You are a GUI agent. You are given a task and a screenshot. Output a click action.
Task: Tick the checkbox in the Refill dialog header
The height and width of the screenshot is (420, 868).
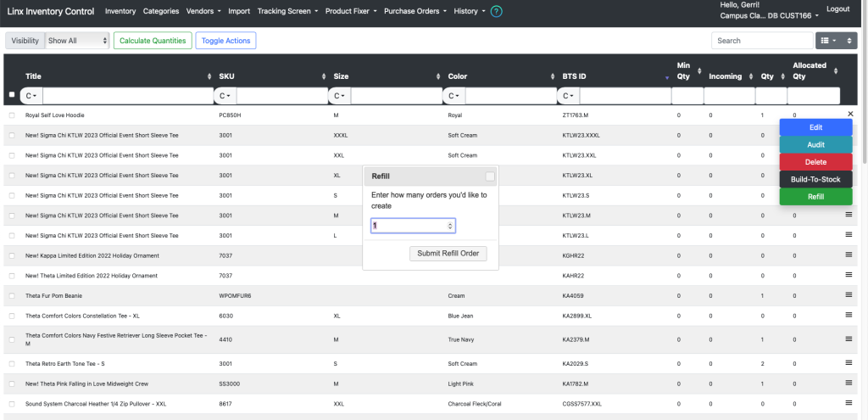pyautogui.click(x=490, y=176)
